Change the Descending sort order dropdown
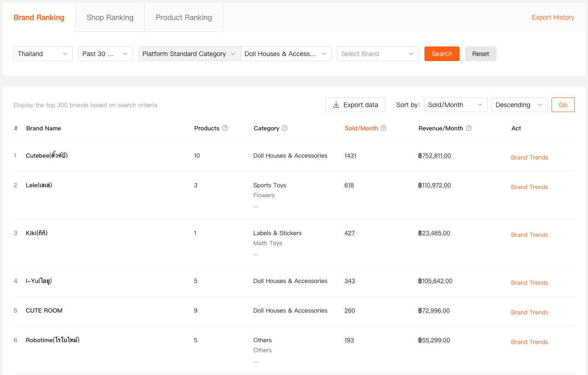Image resolution: width=588 pixels, height=375 pixels. tap(519, 105)
